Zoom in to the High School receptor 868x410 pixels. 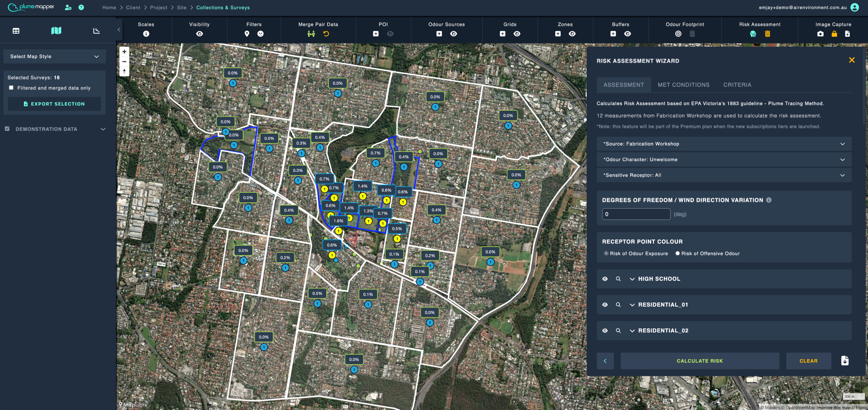pyautogui.click(x=618, y=279)
